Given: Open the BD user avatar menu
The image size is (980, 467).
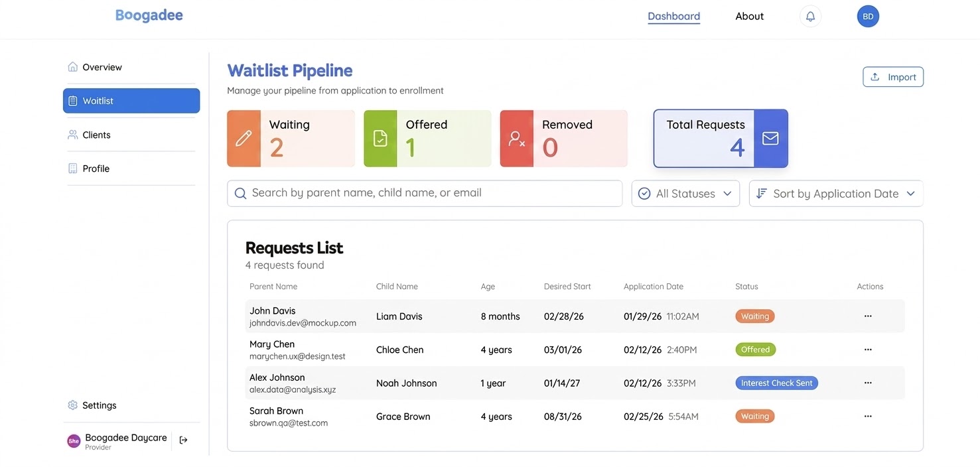Looking at the screenshot, I should (x=868, y=17).
